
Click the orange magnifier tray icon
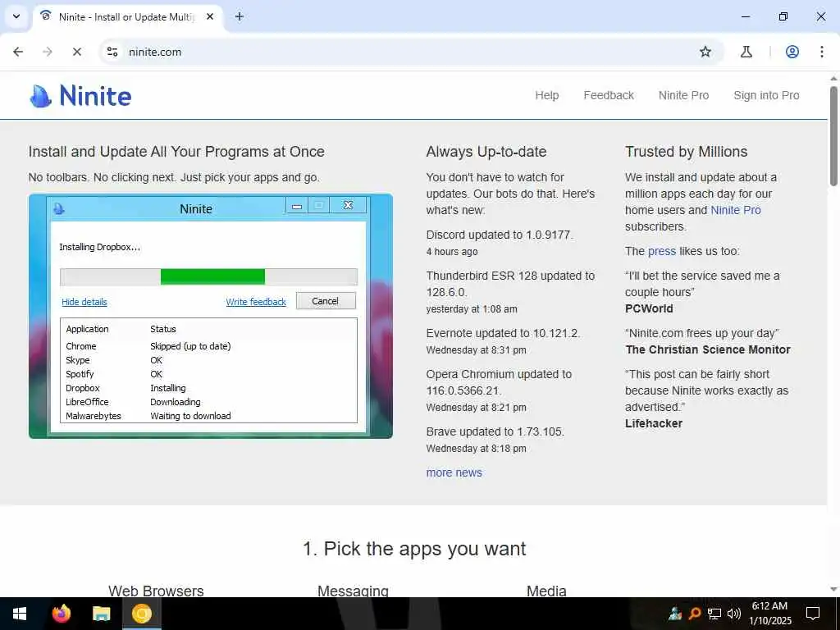tap(695, 614)
